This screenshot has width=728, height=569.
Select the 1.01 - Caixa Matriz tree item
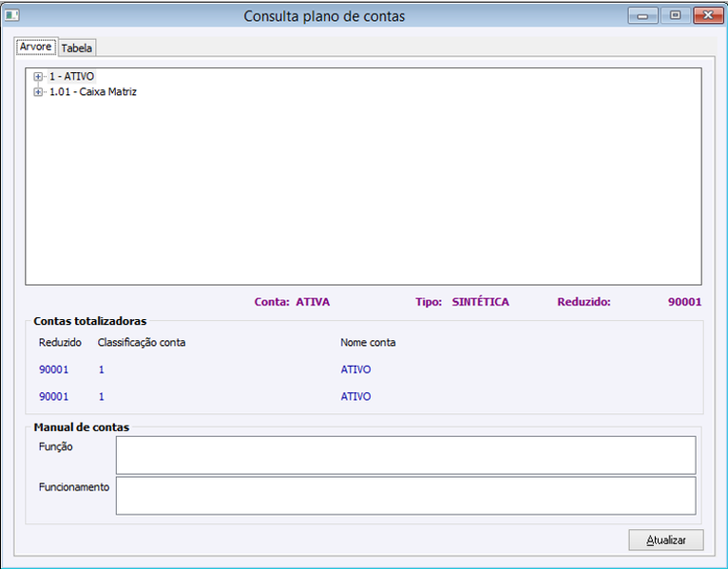[93, 92]
